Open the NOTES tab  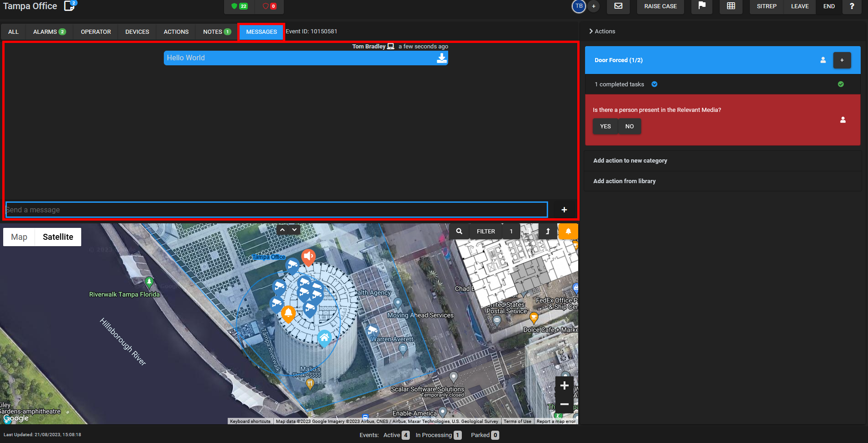point(217,32)
